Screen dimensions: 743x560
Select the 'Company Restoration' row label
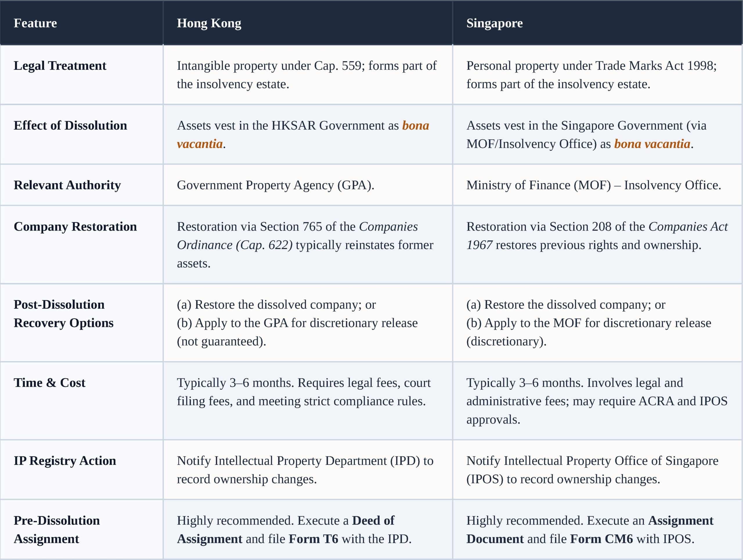82,244
